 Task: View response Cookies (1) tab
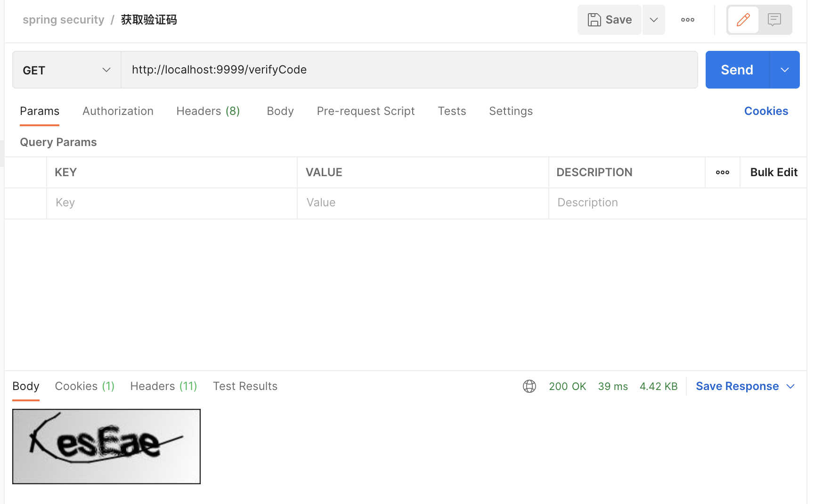(x=85, y=386)
